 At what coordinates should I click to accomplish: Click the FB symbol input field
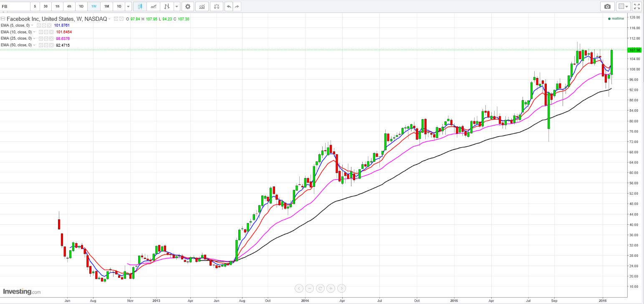pyautogui.click(x=15, y=6)
